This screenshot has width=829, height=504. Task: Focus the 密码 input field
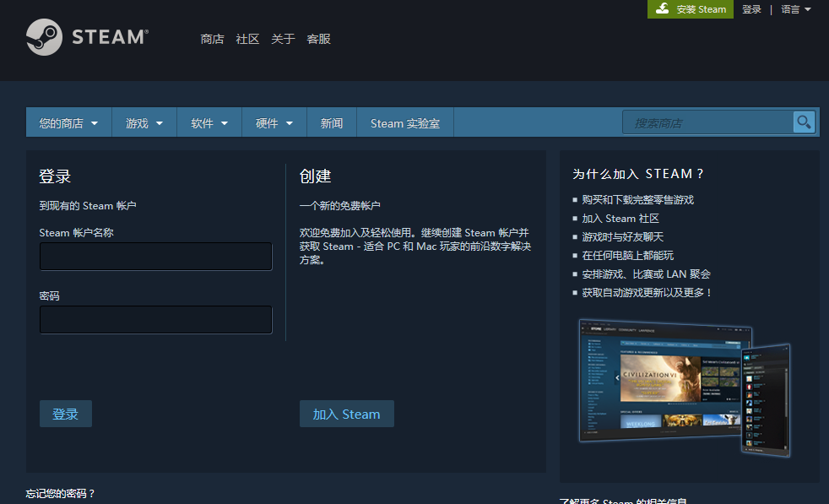pos(156,319)
